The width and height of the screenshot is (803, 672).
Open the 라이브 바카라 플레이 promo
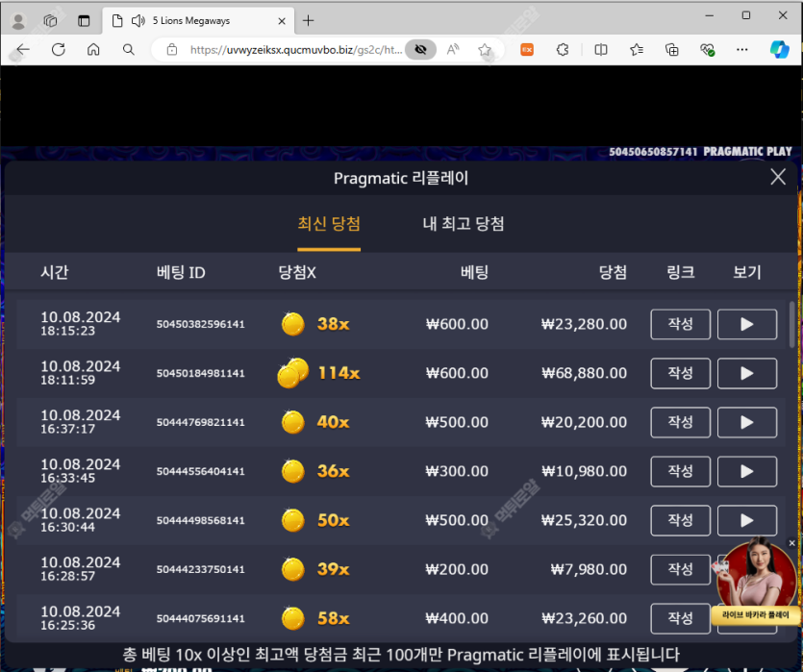pos(755,581)
